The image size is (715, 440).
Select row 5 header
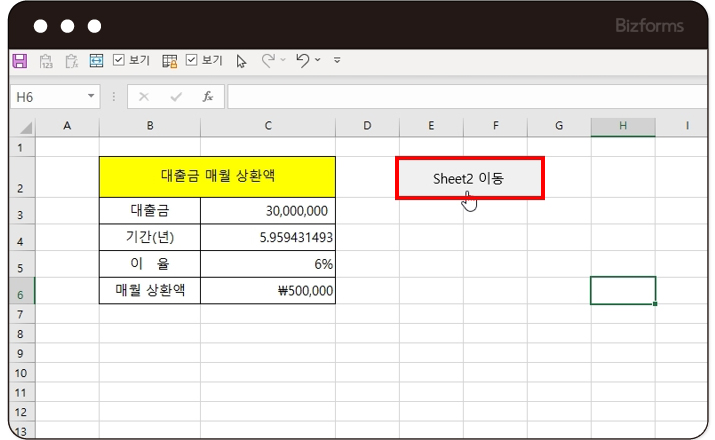click(x=22, y=264)
